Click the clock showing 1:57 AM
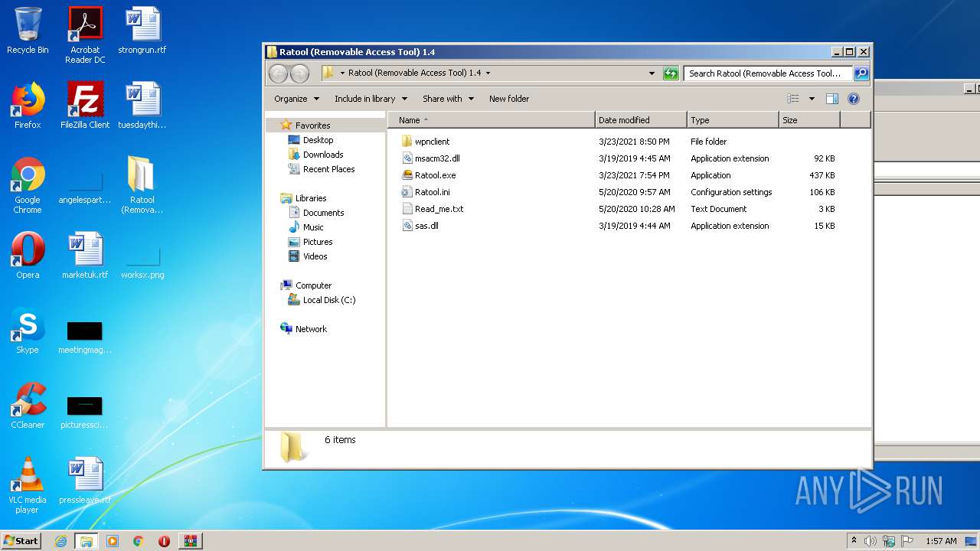The image size is (980, 551). pos(941,541)
